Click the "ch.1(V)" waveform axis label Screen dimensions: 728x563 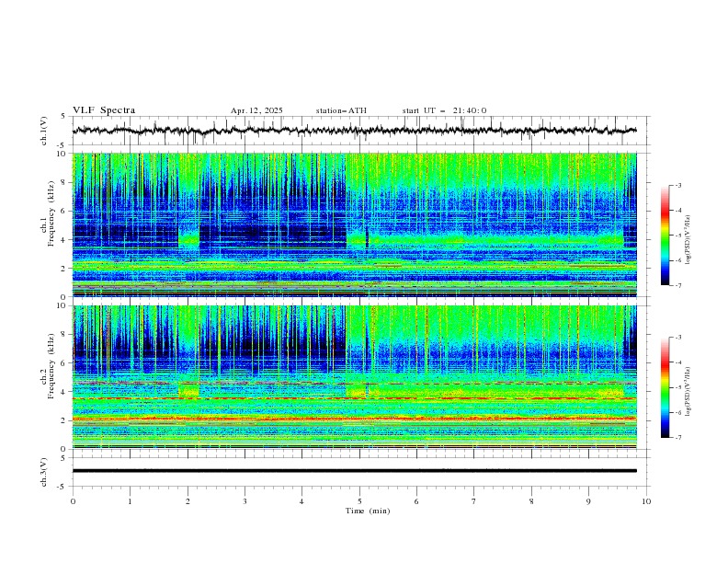tap(44, 131)
